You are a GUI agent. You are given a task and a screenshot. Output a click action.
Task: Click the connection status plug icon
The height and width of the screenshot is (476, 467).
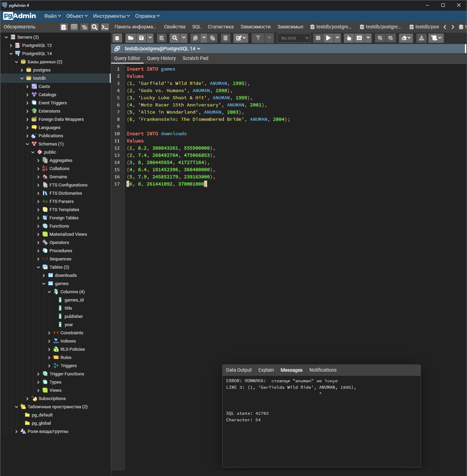point(117,49)
